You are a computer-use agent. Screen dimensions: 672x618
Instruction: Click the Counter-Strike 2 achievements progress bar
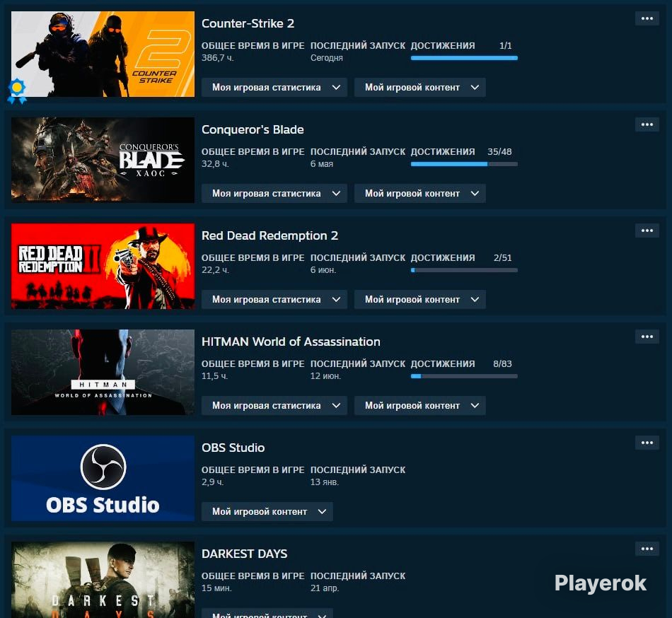click(464, 58)
